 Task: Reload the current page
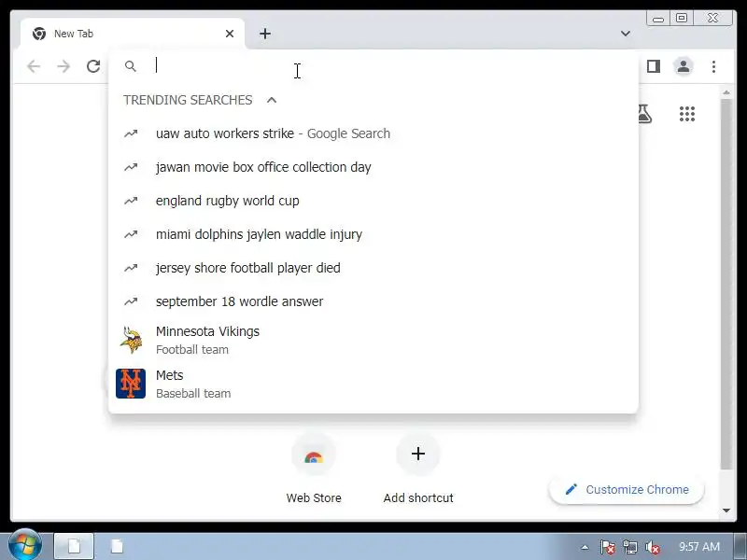pos(93,66)
